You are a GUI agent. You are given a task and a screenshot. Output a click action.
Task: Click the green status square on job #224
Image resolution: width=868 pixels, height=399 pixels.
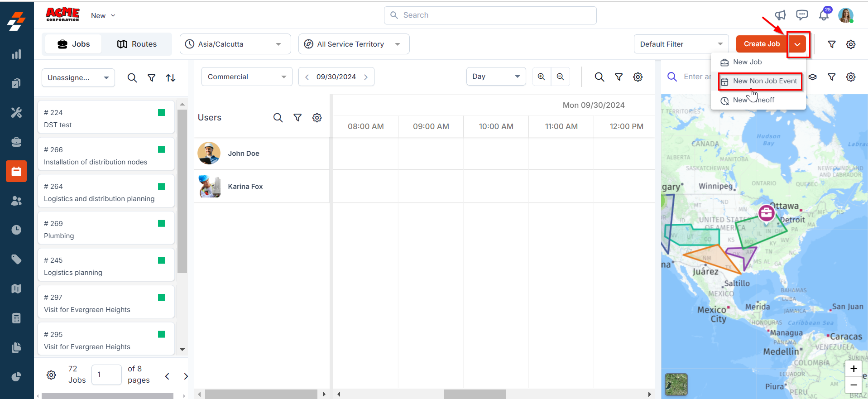(161, 113)
